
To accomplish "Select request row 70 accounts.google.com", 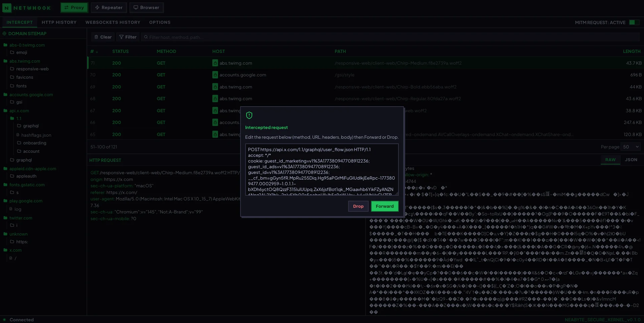I will [x=365, y=75].
